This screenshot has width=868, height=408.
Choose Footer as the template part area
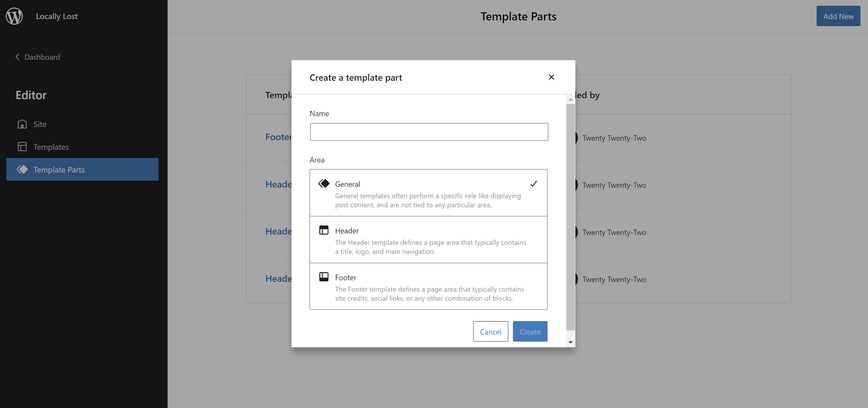pyautogui.click(x=428, y=286)
